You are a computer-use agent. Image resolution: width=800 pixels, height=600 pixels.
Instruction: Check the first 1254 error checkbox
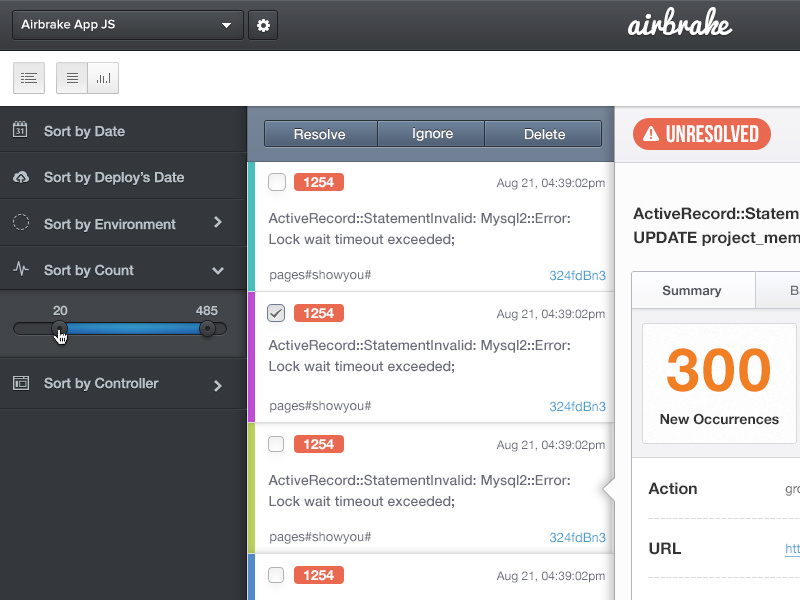coord(275,182)
